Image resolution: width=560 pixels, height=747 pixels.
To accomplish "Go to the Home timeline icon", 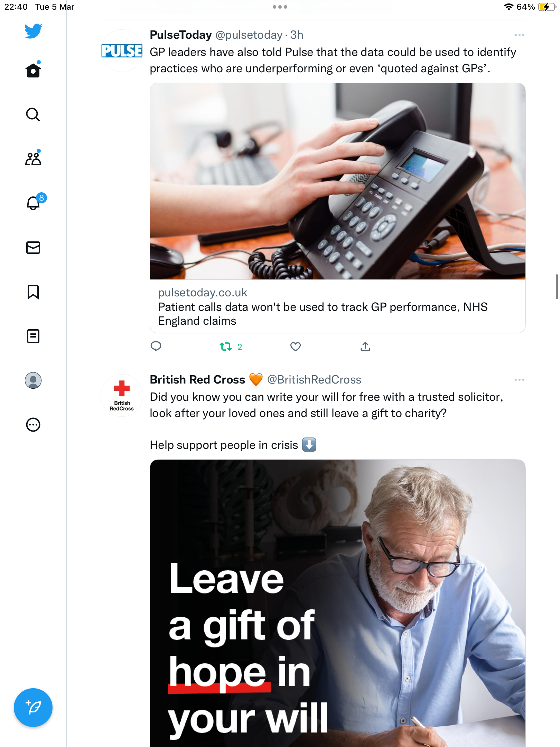I will pos(33,70).
